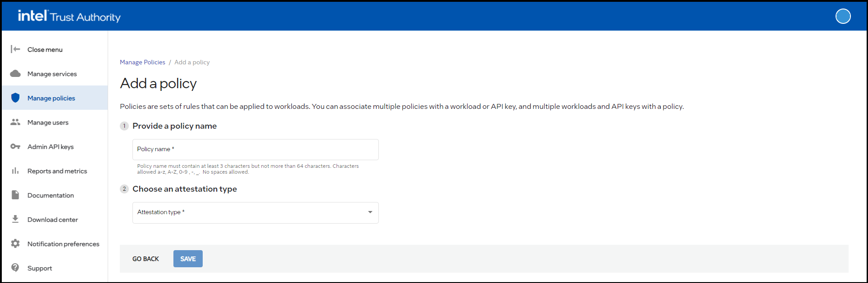
Task: Click the Attestation type dropdown arrow
Action: (x=370, y=212)
